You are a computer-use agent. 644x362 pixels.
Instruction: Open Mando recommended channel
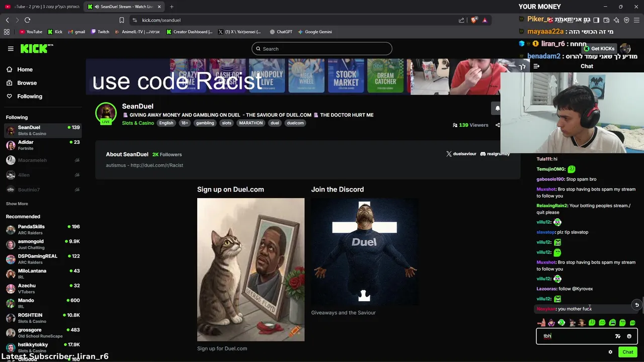click(43, 303)
